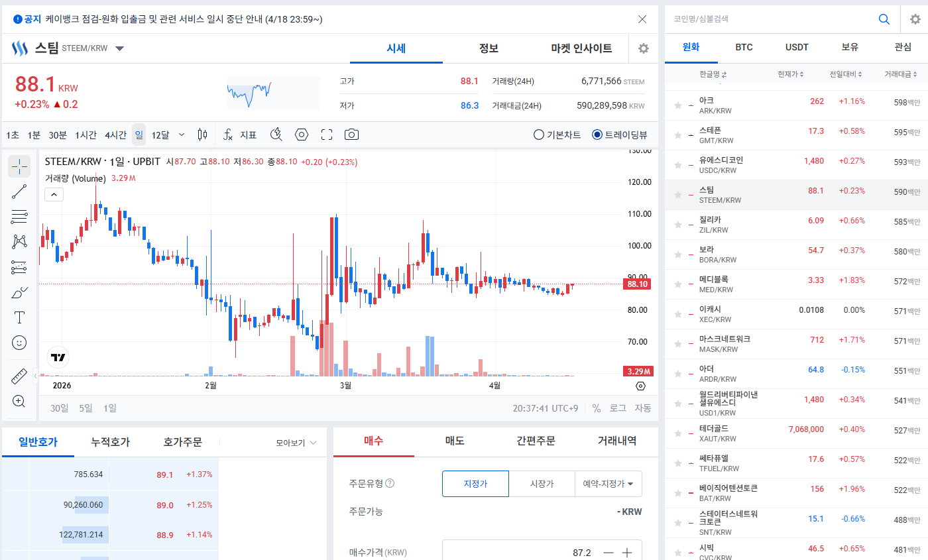The image size is (928, 560).
Task: Select the 트레이딩뷰 radio option
Action: pos(620,135)
